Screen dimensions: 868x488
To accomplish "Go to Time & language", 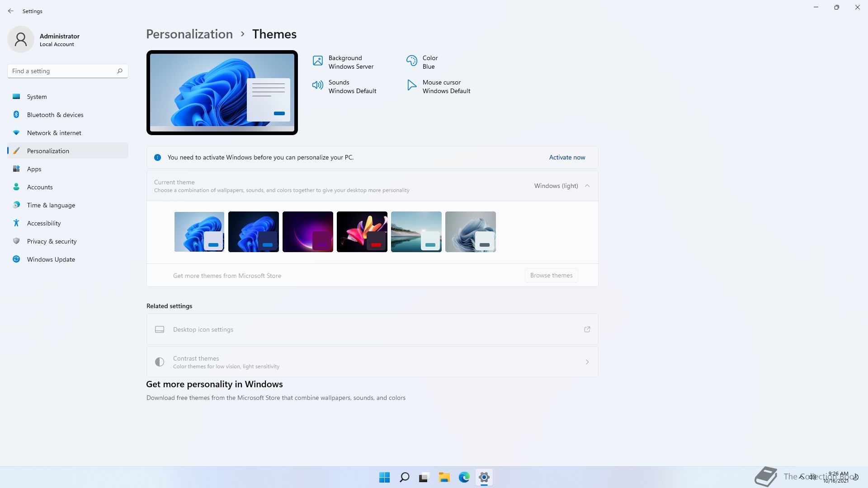I will coord(68,205).
